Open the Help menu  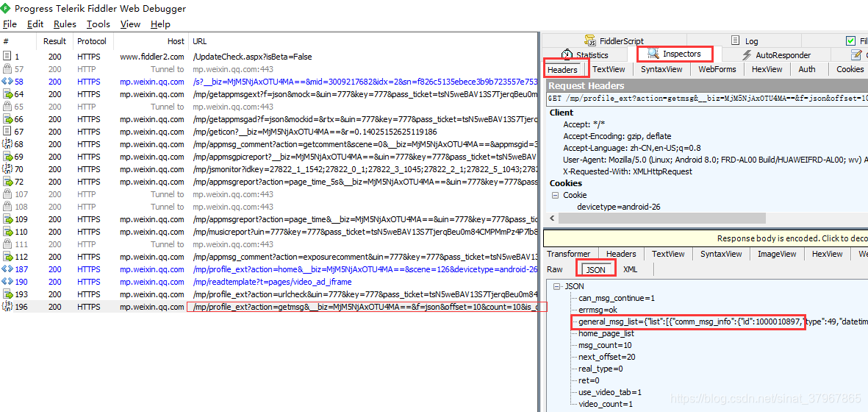pos(160,24)
